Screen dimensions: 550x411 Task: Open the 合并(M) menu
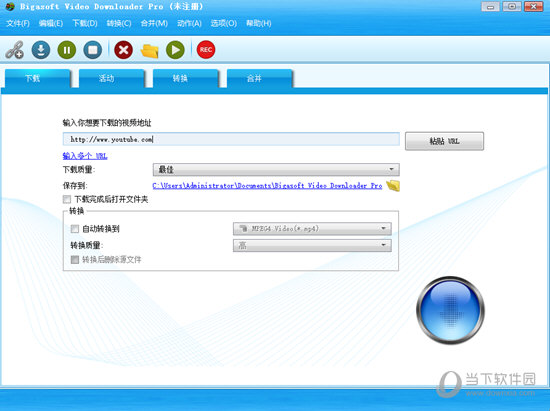[154, 23]
